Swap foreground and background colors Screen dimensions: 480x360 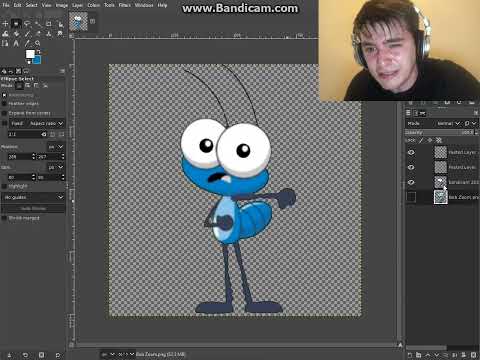coord(39,52)
